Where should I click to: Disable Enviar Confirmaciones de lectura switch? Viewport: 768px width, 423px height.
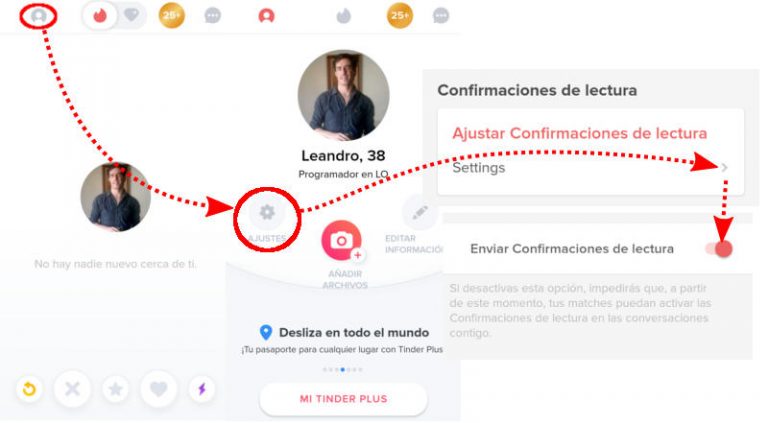tap(719, 249)
